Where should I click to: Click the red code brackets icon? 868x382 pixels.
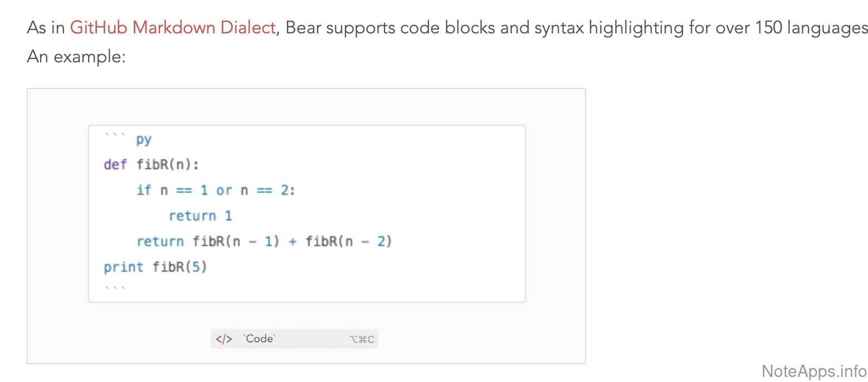pos(223,339)
